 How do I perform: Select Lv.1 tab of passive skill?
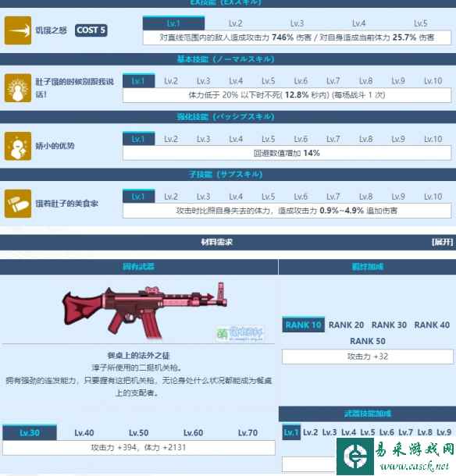point(138,139)
